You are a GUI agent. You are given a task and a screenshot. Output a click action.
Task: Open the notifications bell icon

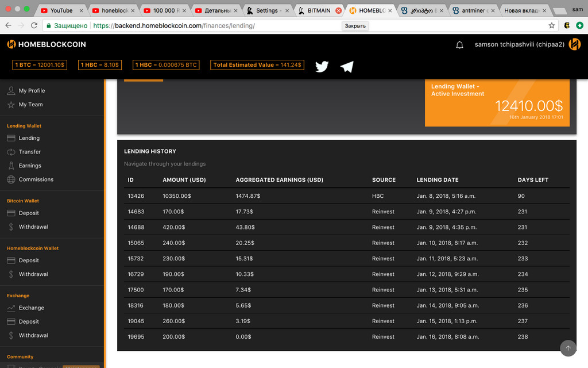[459, 45]
